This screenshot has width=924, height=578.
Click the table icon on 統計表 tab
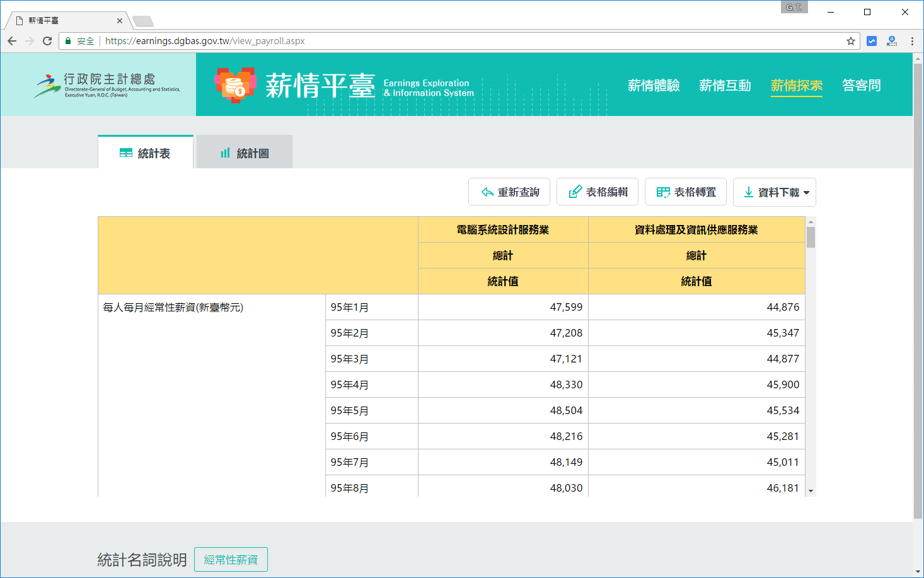[x=125, y=152]
